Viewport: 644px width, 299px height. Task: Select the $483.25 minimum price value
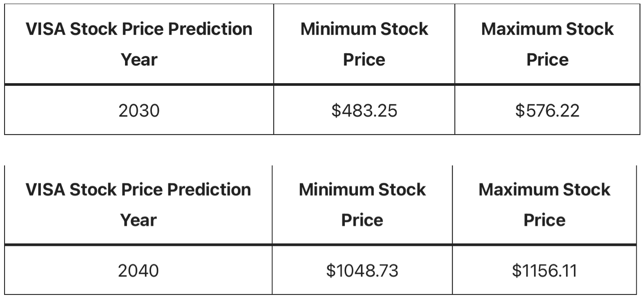[364, 110]
